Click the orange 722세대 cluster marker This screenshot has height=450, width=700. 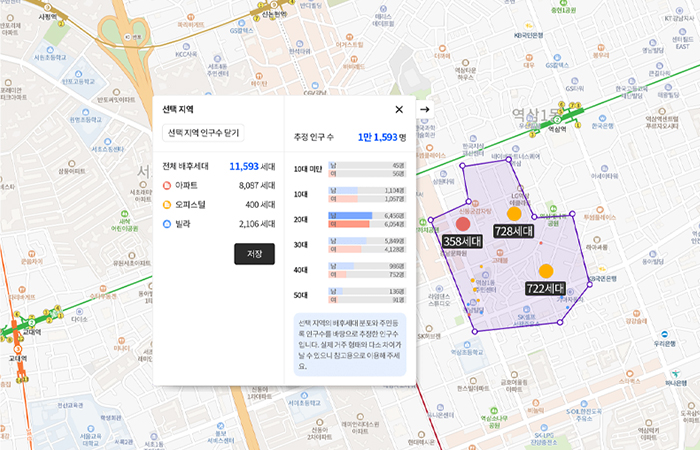[546, 271]
